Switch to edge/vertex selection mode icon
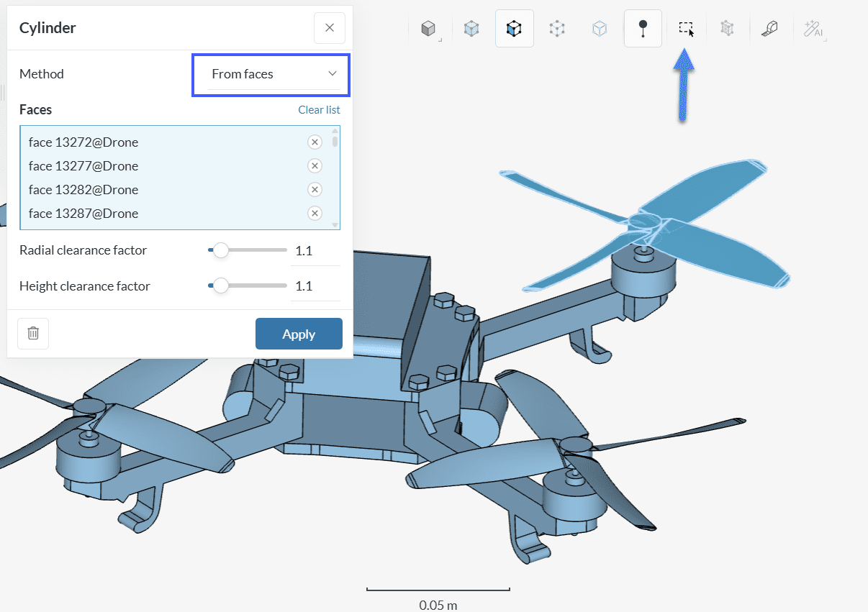This screenshot has height=612, width=868. tap(556, 29)
